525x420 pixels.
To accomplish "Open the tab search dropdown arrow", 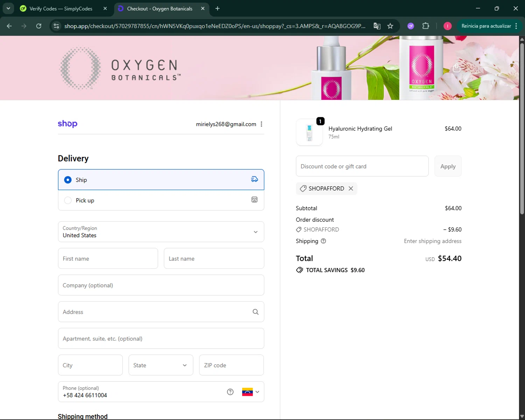I will click(8, 8).
